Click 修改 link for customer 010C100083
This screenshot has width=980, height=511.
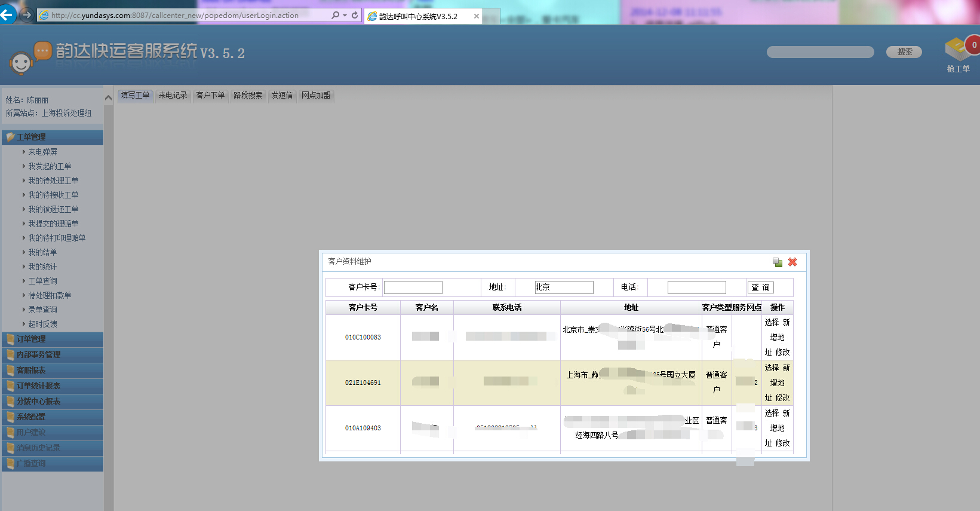point(783,352)
